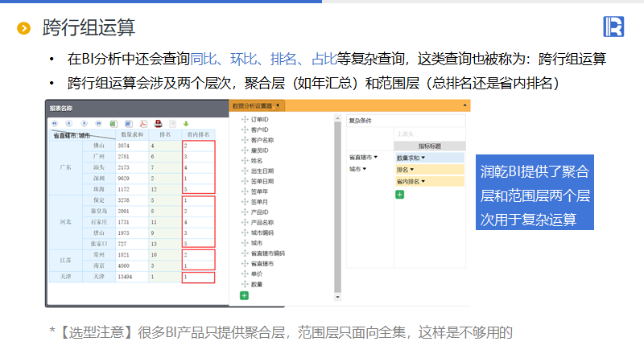Click the field list vertical scrollbar thumb
The width and height of the screenshot is (644, 362).
click(x=337, y=208)
